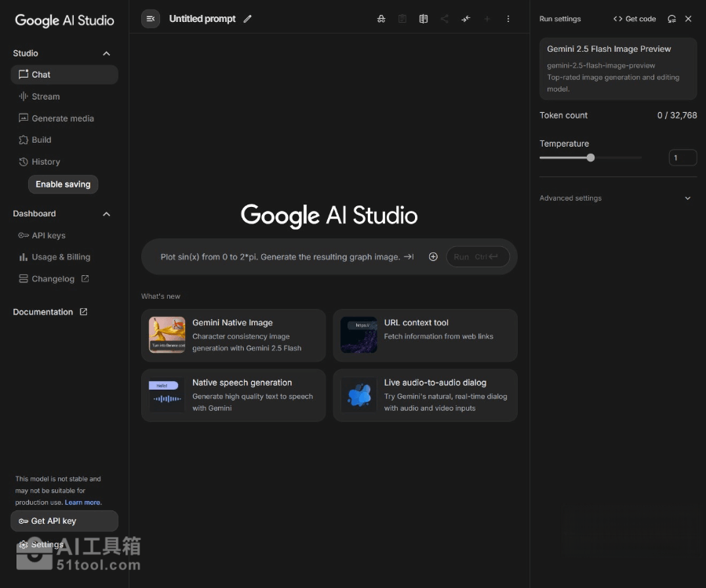Click the plus circle to add media

coord(433,256)
